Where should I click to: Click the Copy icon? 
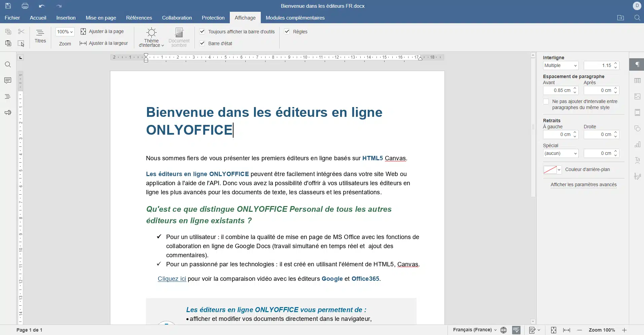(8, 32)
